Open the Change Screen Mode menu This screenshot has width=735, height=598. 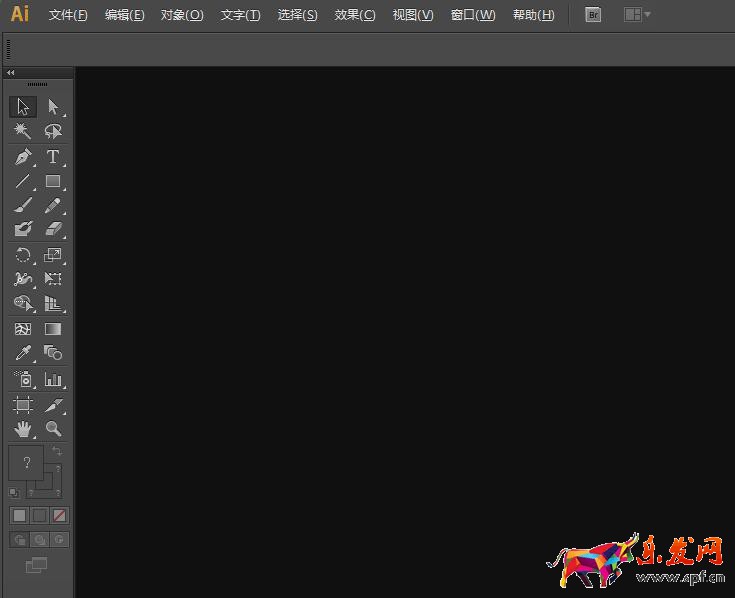pyautogui.click(x=36, y=566)
